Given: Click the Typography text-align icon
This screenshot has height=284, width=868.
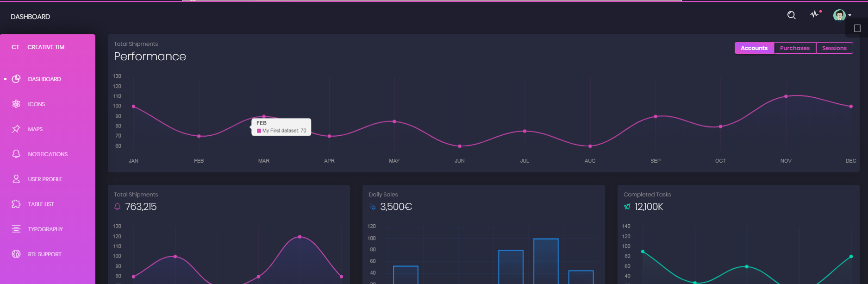Looking at the screenshot, I should click(x=16, y=229).
